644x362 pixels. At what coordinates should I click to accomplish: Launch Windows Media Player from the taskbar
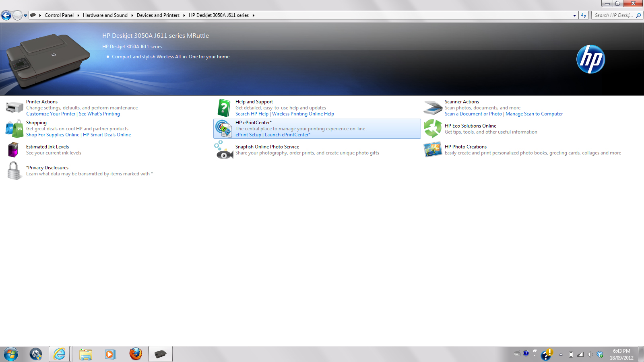pos(110,354)
